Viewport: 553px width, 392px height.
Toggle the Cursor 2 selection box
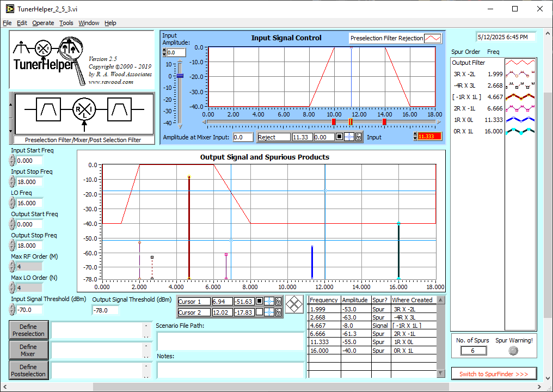point(259,313)
